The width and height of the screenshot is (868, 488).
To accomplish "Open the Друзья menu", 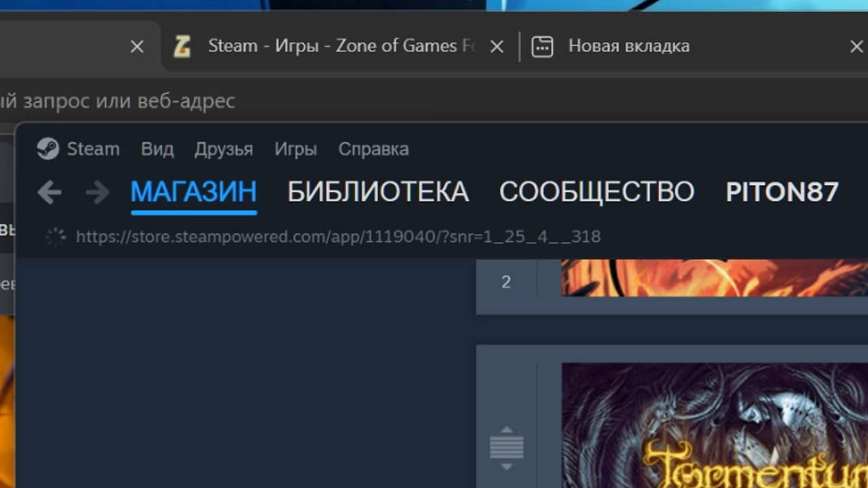I will pyautogui.click(x=224, y=148).
